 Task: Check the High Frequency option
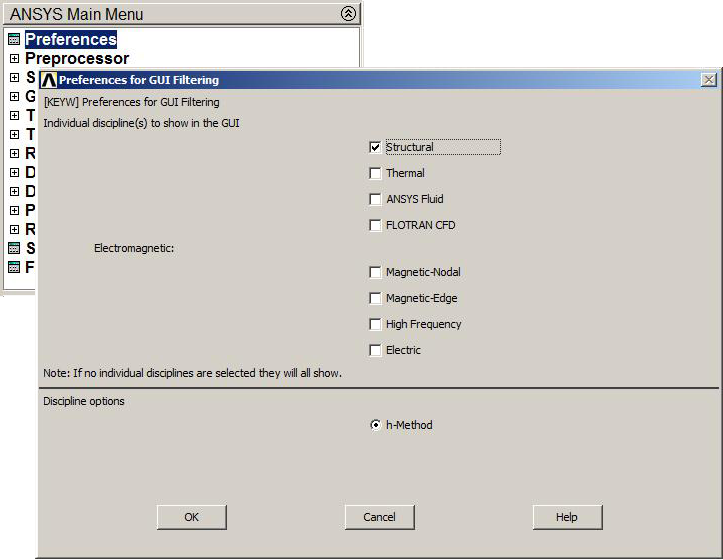point(376,324)
